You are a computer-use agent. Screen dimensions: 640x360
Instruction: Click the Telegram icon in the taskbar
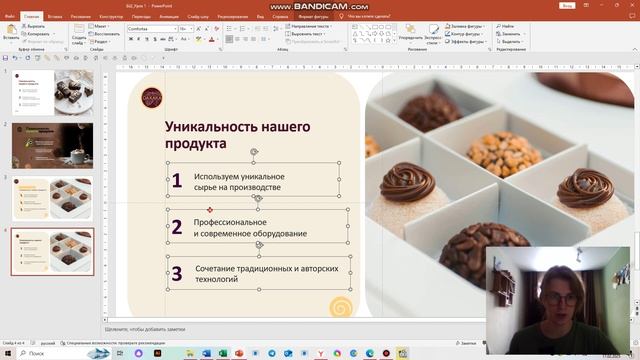271,353
